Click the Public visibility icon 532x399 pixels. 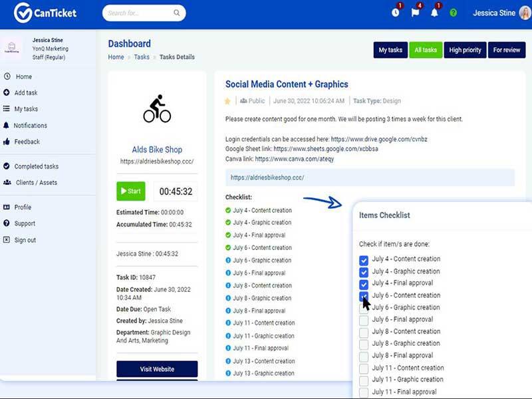[x=243, y=101]
